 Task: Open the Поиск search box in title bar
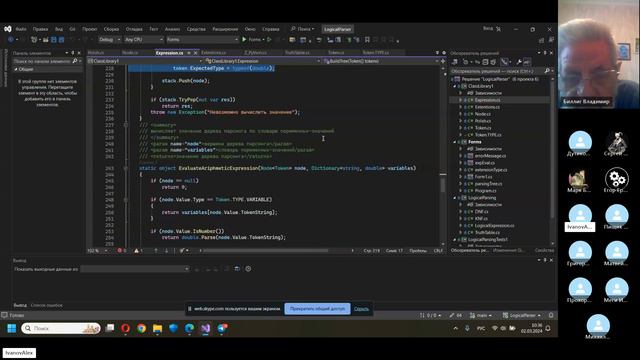click(x=302, y=29)
